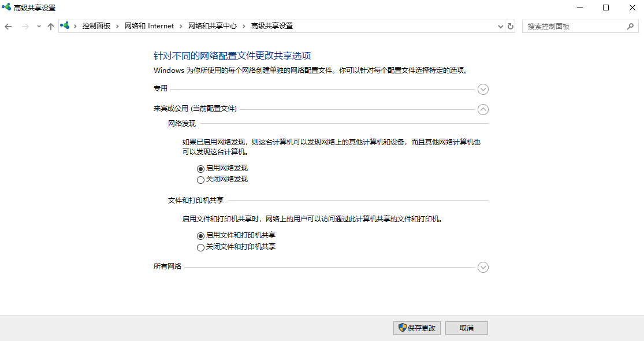The height and width of the screenshot is (341, 644).
Task: Expand the 专用 profile section
Action: 483,89
